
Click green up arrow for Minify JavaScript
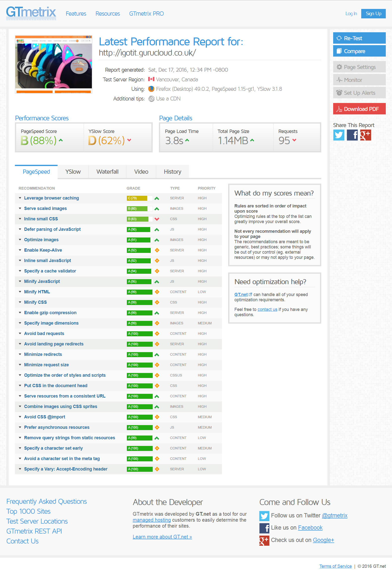click(x=157, y=282)
